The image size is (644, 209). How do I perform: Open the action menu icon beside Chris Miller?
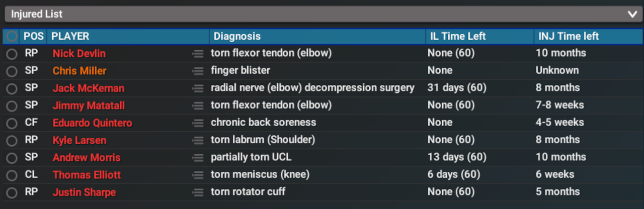coord(198,71)
